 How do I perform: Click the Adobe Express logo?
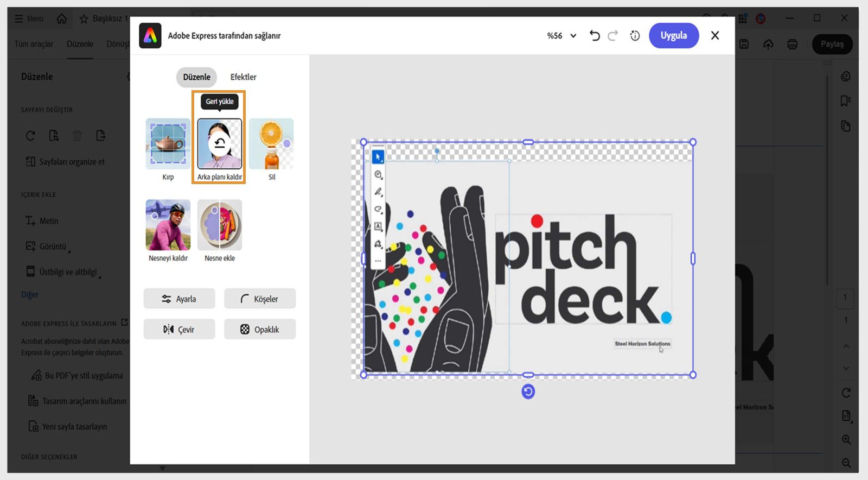pos(150,36)
